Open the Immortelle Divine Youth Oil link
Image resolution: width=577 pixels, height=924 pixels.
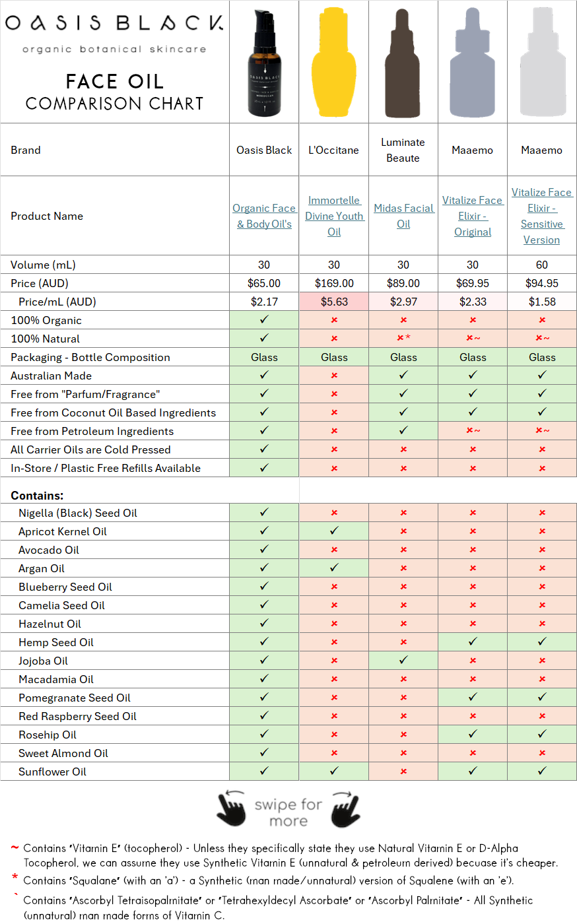333,216
